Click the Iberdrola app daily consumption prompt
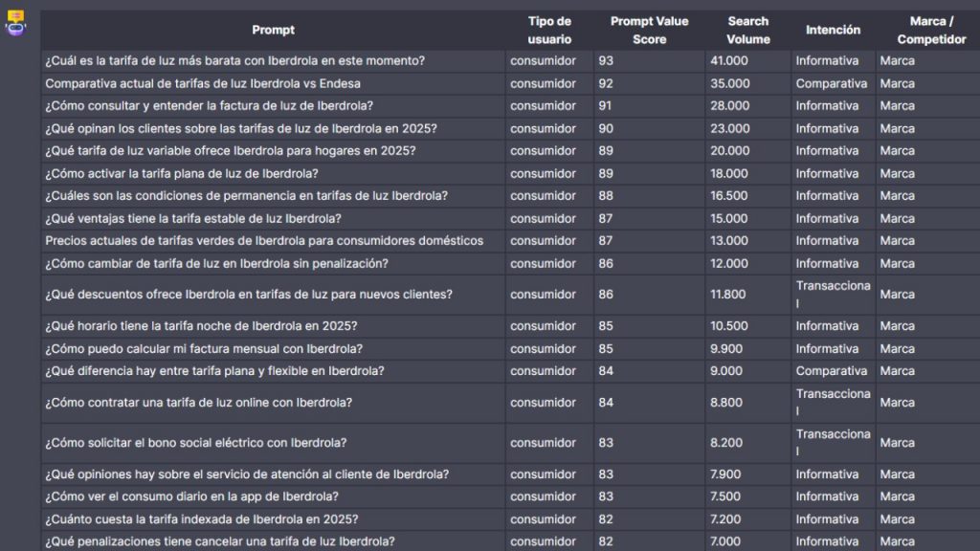This screenshot has height=551, width=980. click(191, 496)
